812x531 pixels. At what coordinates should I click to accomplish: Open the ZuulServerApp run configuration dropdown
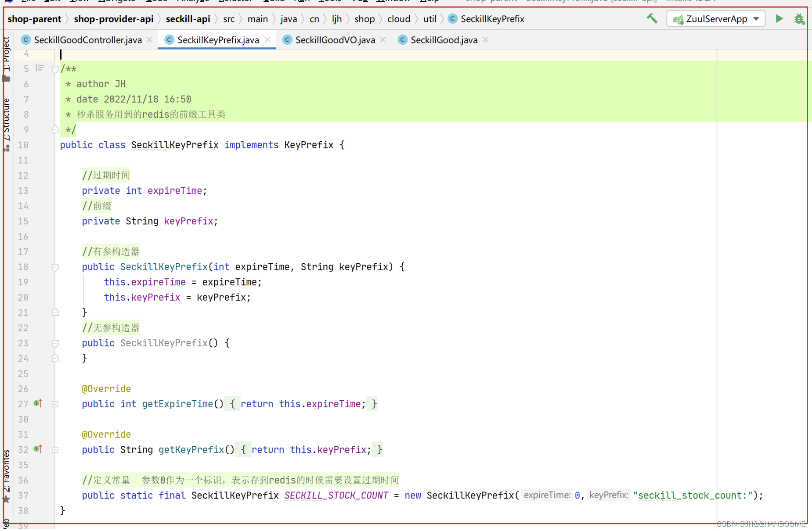pos(716,19)
